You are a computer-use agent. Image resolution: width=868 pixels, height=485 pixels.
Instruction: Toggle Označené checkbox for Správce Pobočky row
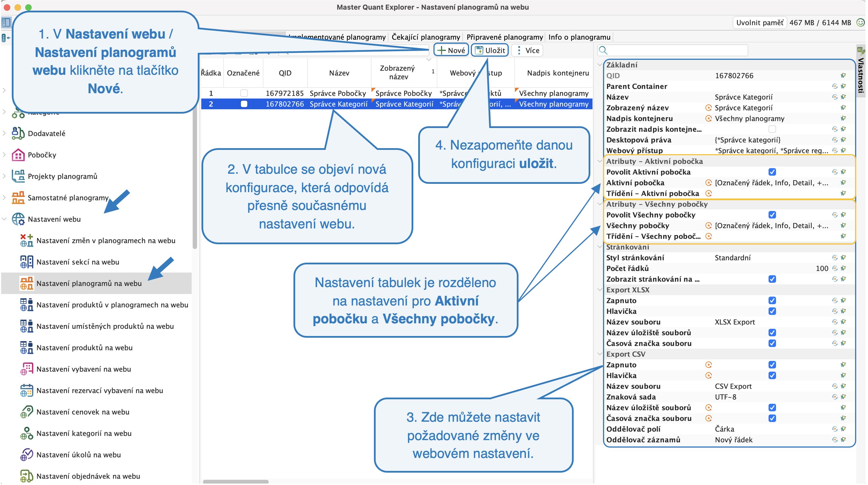pyautogui.click(x=244, y=93)
